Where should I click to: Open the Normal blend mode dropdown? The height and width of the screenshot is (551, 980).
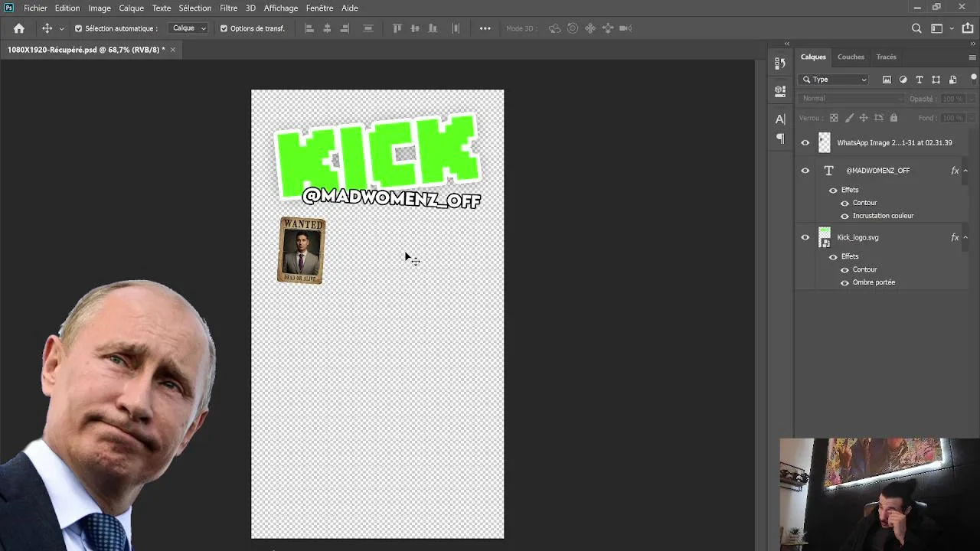[x=851, y=99]
